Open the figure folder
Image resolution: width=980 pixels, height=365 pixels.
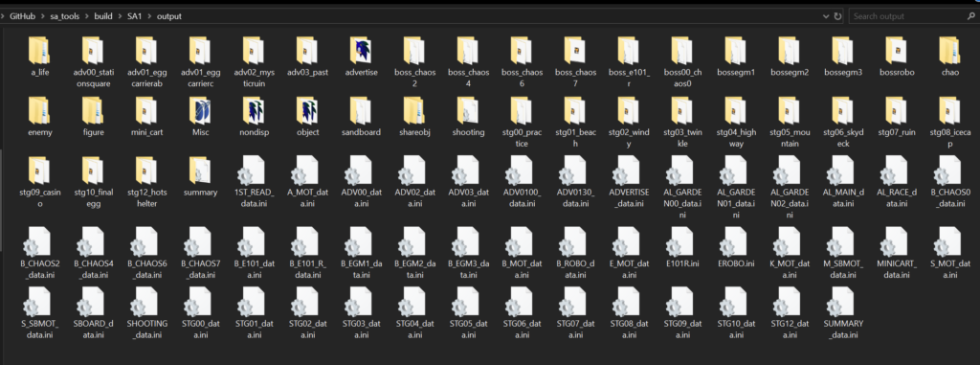click(x=92, y=117)
